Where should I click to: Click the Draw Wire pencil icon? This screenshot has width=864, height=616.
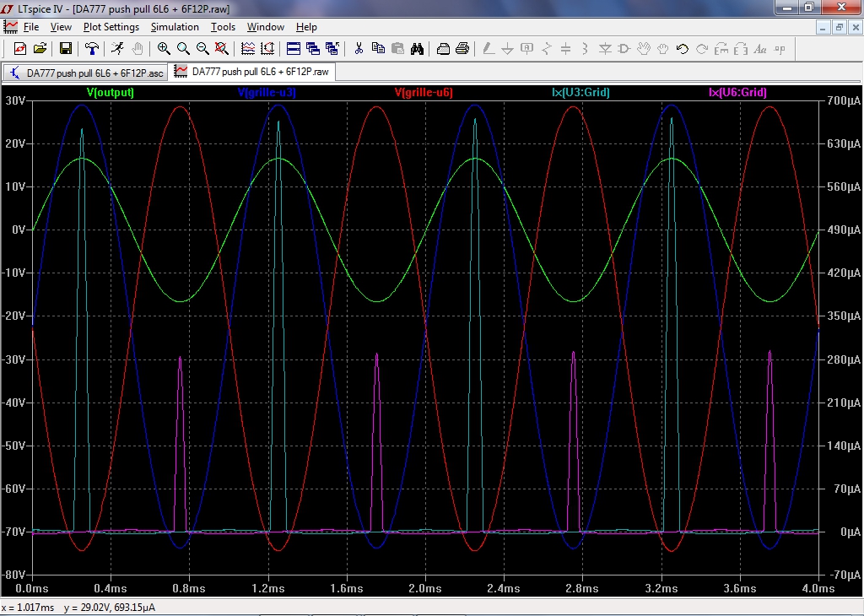click(489, 49)
